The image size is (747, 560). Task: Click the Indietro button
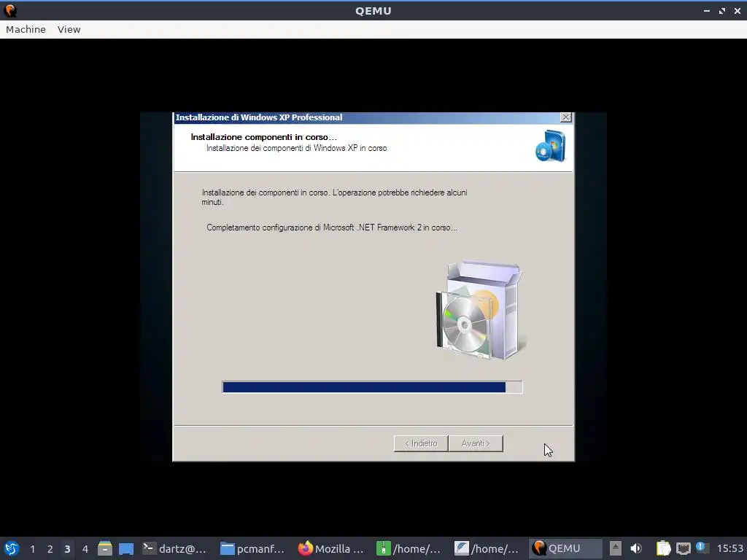coord(421,443)
